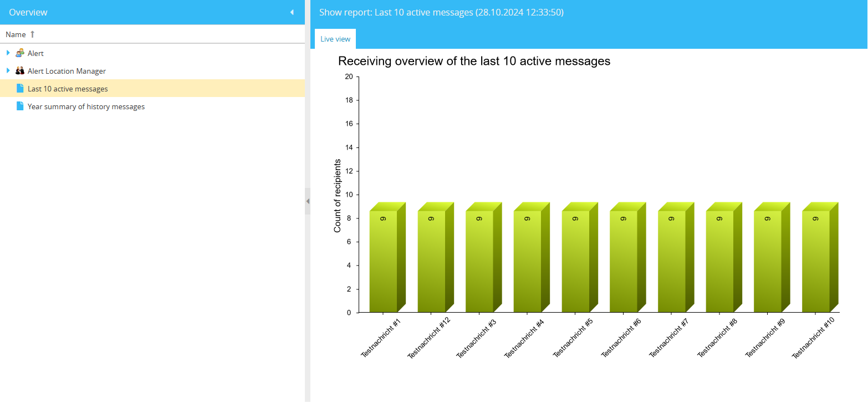Select Alert Location Manager tree item
Screen dimensions: 868x403
click(67, 72)
